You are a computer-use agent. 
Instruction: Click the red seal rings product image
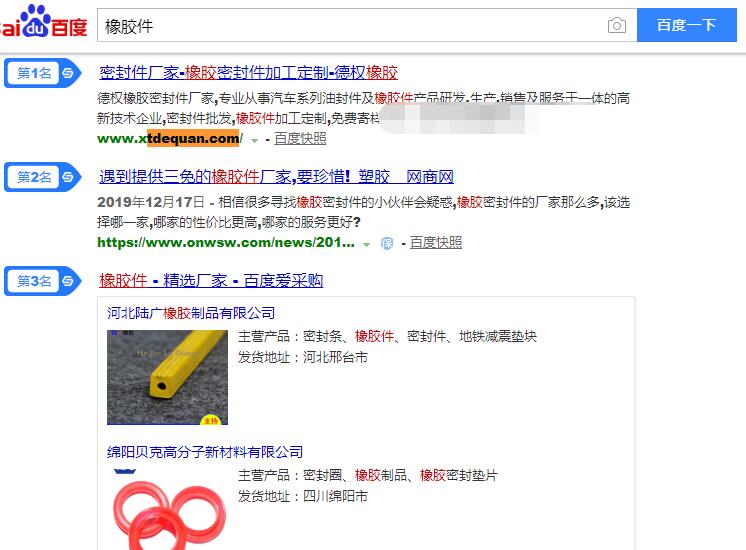click(x=167, y=509)
